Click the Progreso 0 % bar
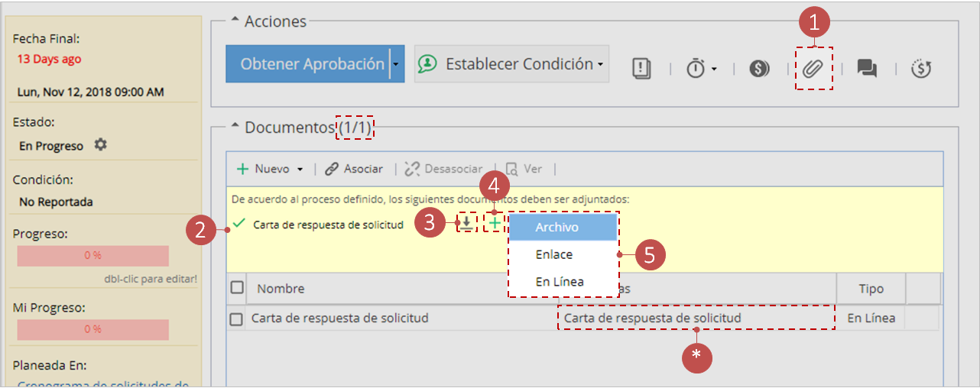Viewport: 980px width, 388px height. pyautogui.click(x=92, y=256)
